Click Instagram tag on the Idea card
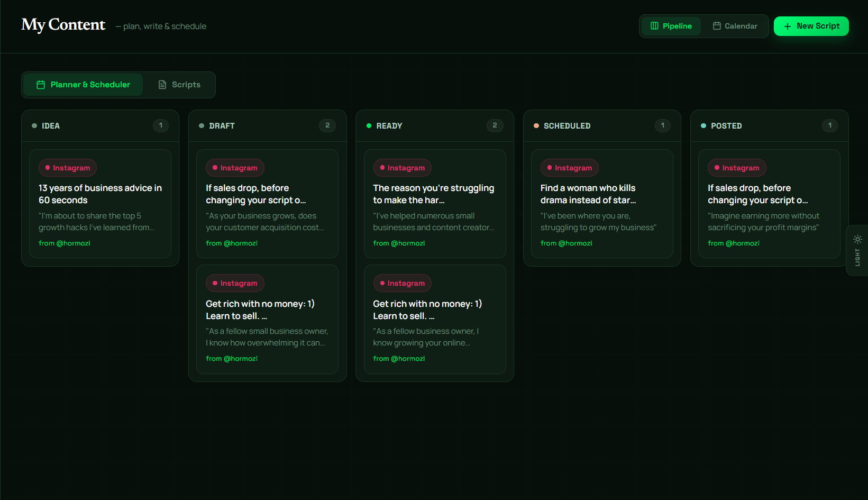 point(68,168)
